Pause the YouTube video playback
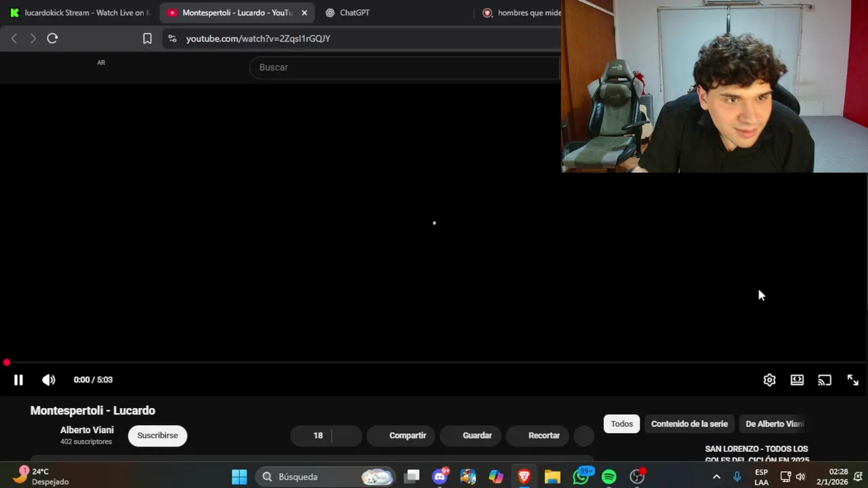 tap(18, 380)
